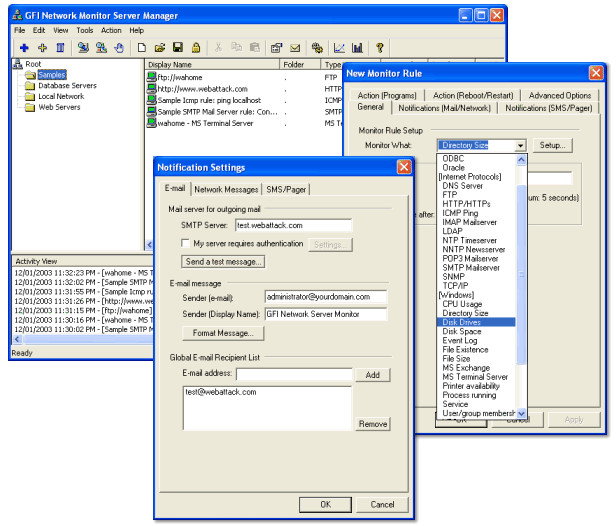
Task: Select Samples folder in tree
Action: 52,75
